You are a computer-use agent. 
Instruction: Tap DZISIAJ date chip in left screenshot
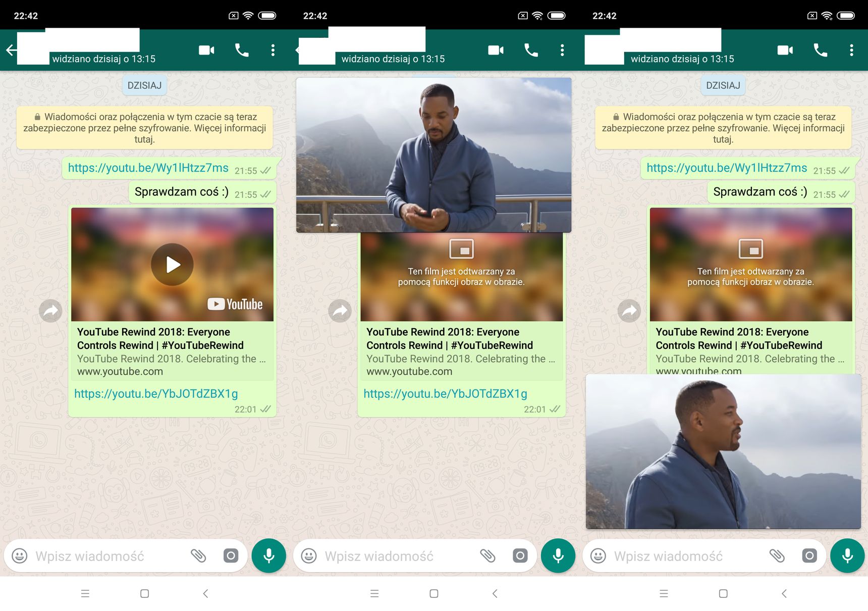tap(144, 85)
